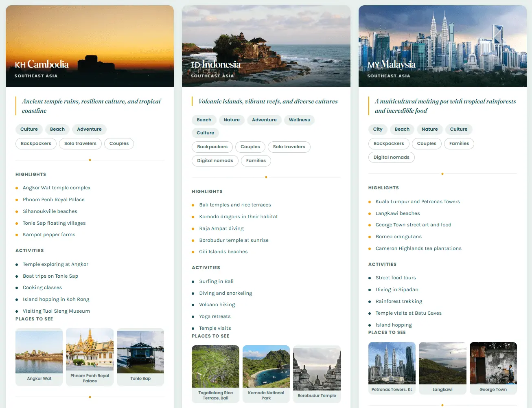Click the 'Borneo orangutans' highlight

point(398,237)
